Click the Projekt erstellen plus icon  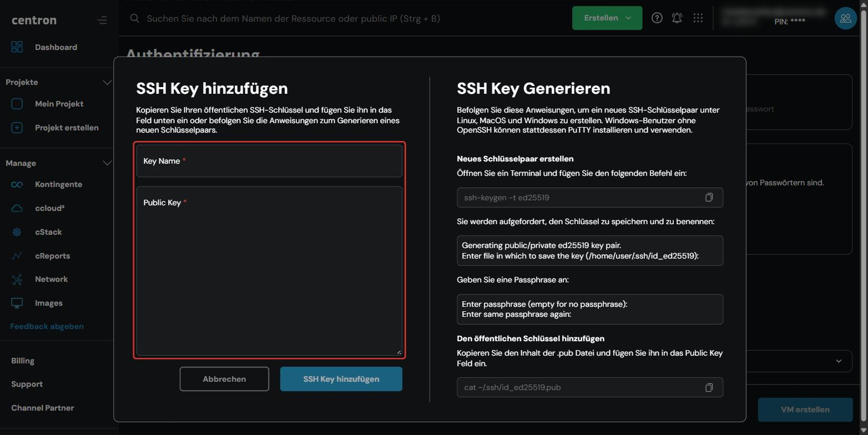[x=17, y=128]
